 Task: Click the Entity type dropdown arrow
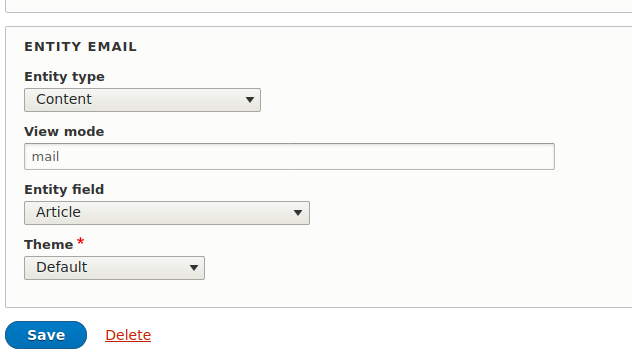point(250,100)
